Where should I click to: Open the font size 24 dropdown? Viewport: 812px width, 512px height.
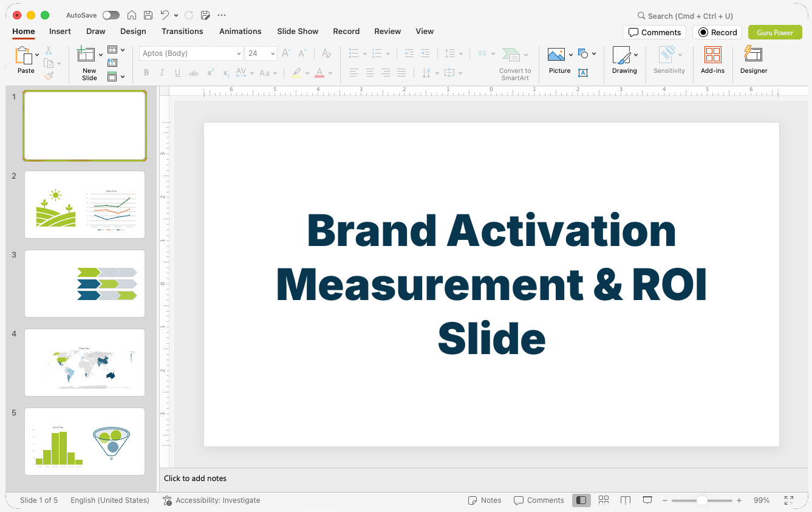click(273, 53)
